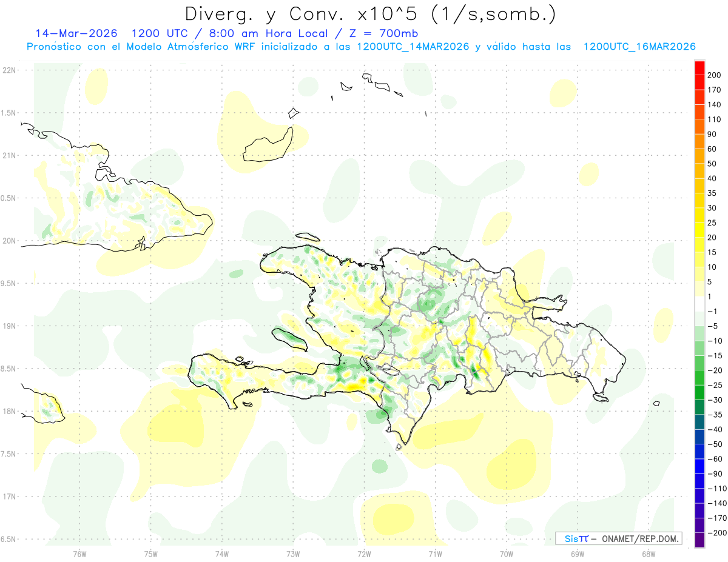Viewport: 728px width, 562px height.
Task: Click the positive "200" color scale label
Action: 714,75
